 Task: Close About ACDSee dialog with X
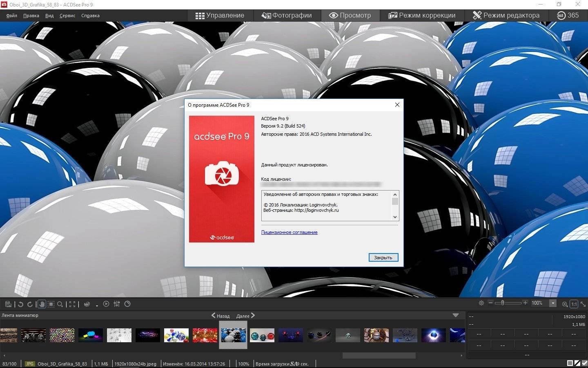click(x=397, y=105)
